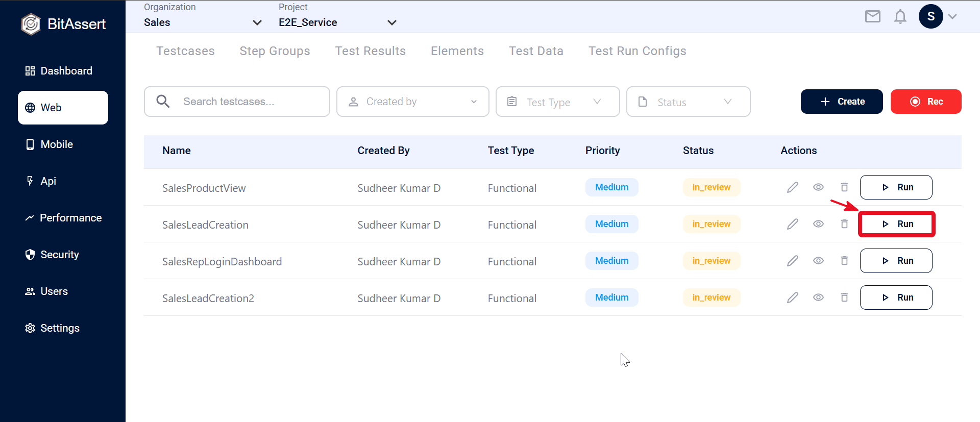Open the Test Type filter dropdown

pyautogui.click(x=558, y=102)
